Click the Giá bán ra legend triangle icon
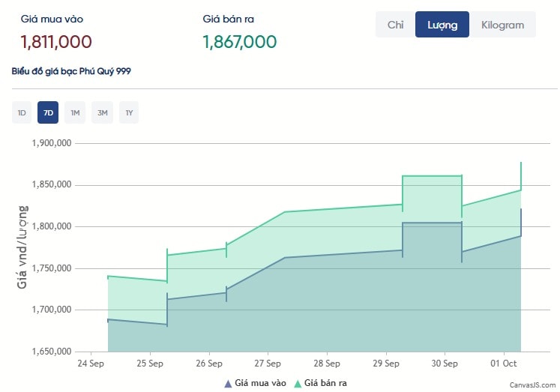The image size is (560, 392). click(298, 383)
